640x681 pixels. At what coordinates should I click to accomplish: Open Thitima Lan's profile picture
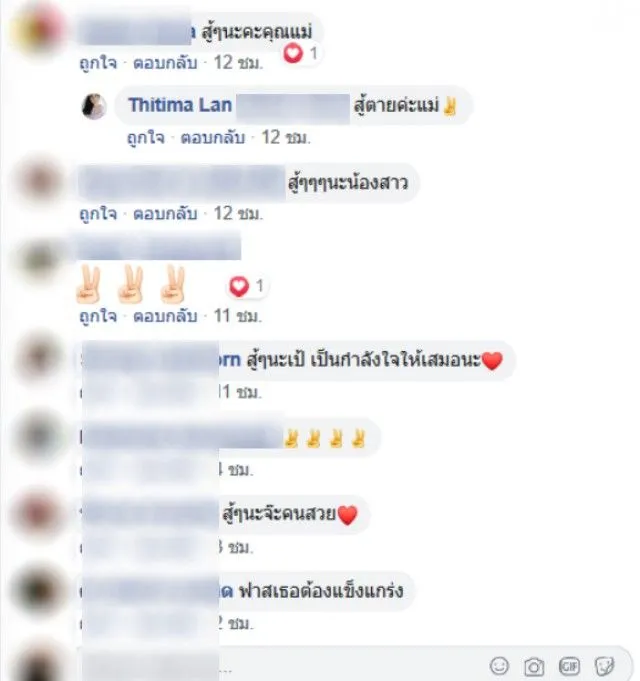pos(94,106)
